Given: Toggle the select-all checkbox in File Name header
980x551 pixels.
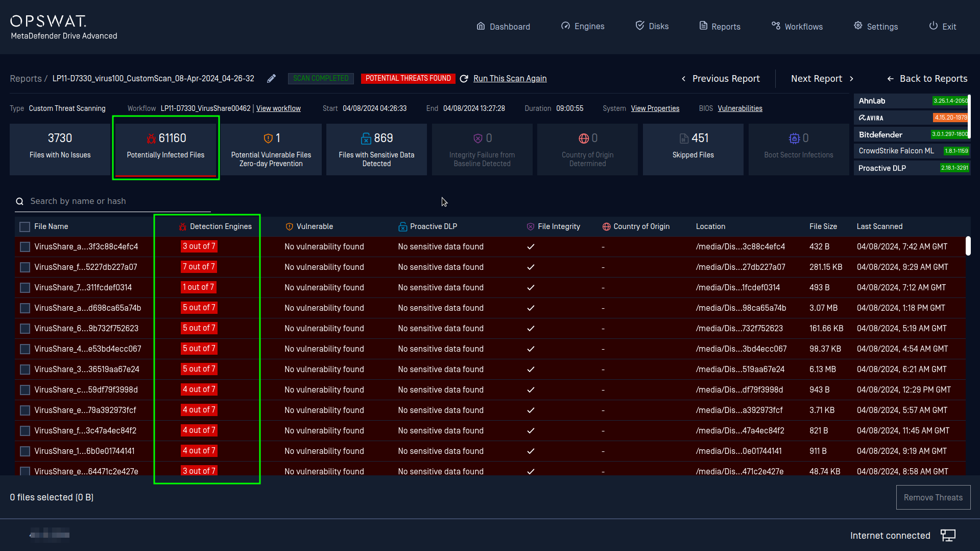Looking at the screenshot, I should [x=25, y=226].
